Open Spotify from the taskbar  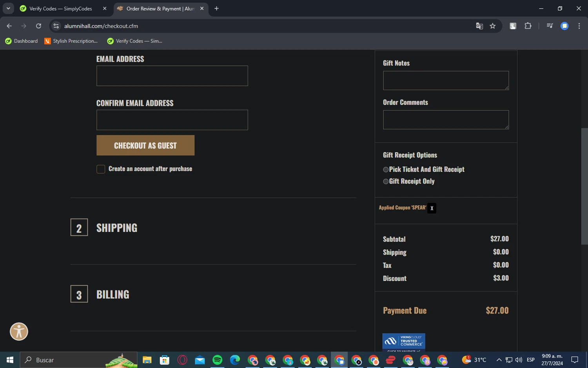(218, 360)
